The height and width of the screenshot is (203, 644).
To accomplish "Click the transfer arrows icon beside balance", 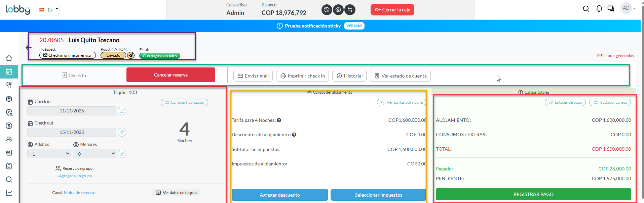I will tap(350, 10).
